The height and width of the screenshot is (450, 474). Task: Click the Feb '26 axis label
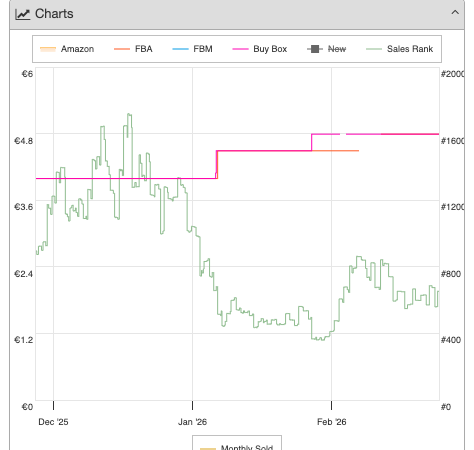[x=332, y=422]
